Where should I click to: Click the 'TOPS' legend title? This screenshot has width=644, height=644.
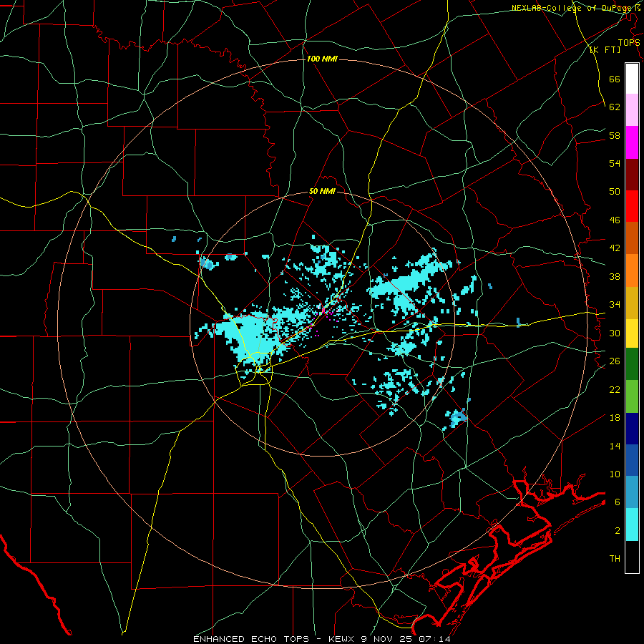tap(629, 42)
